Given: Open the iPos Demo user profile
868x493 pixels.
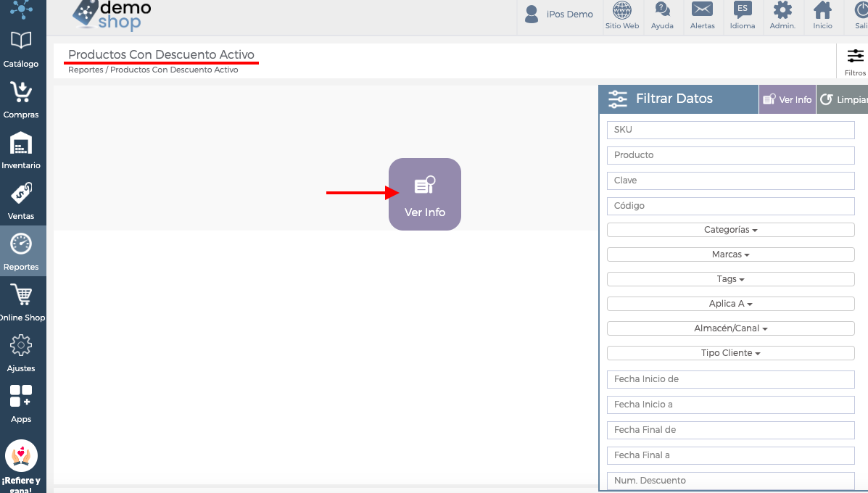Looking at the screenshot, I should coord(559,14).
